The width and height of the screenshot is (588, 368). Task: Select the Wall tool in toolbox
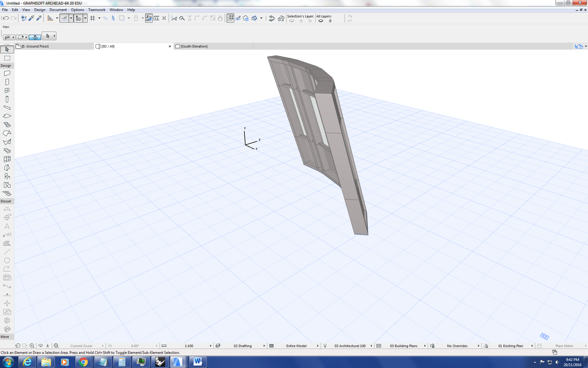tap(7, 73)
